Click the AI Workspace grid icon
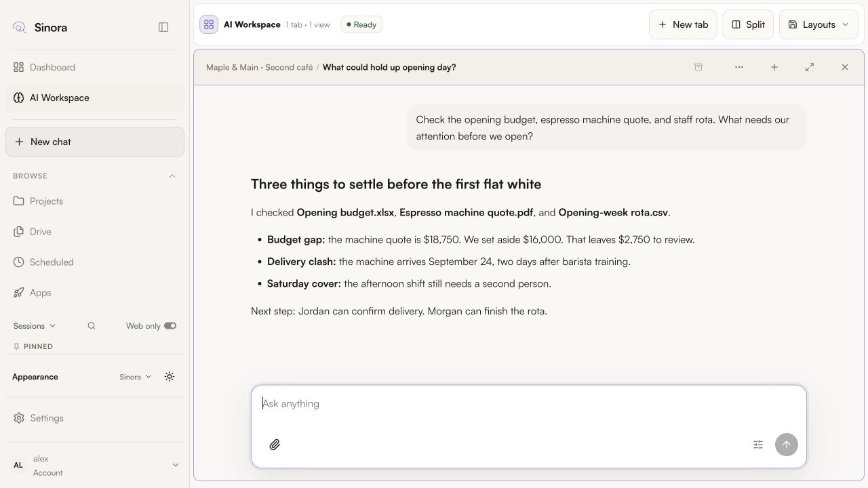The image size is (868, 488). (x=209, y=24)
